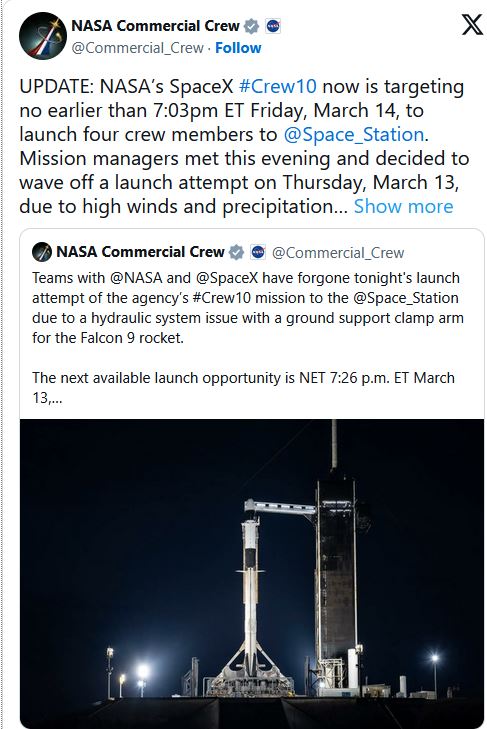Open the Falcon 9 launch pad photo
The image size is (487, 729).
(252, 574)
